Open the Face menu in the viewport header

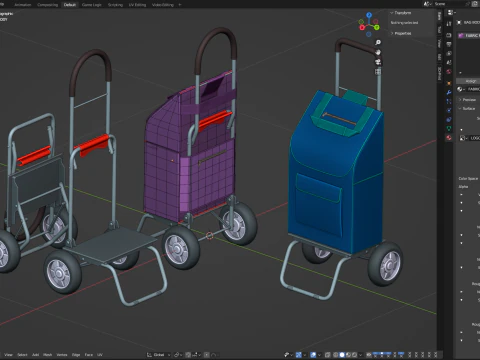click(89, 355)
